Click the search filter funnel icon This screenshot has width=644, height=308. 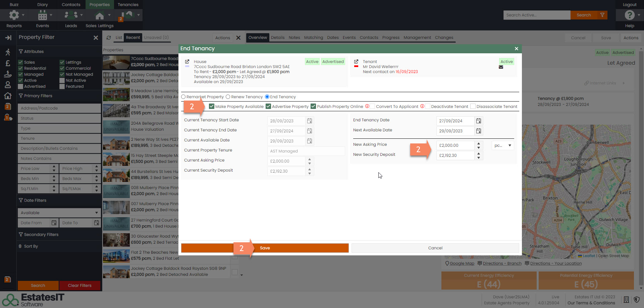602,15
